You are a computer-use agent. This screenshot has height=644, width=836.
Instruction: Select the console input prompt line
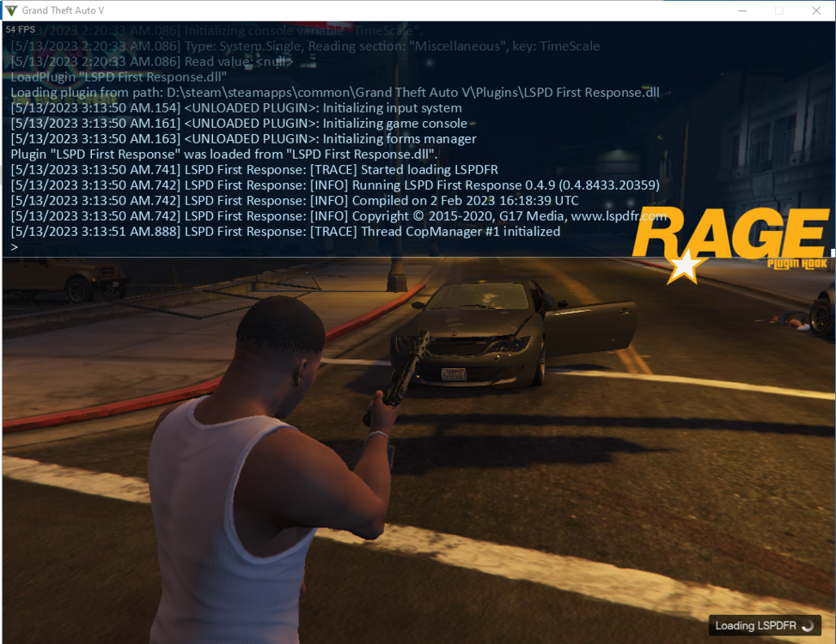point(15,246)
